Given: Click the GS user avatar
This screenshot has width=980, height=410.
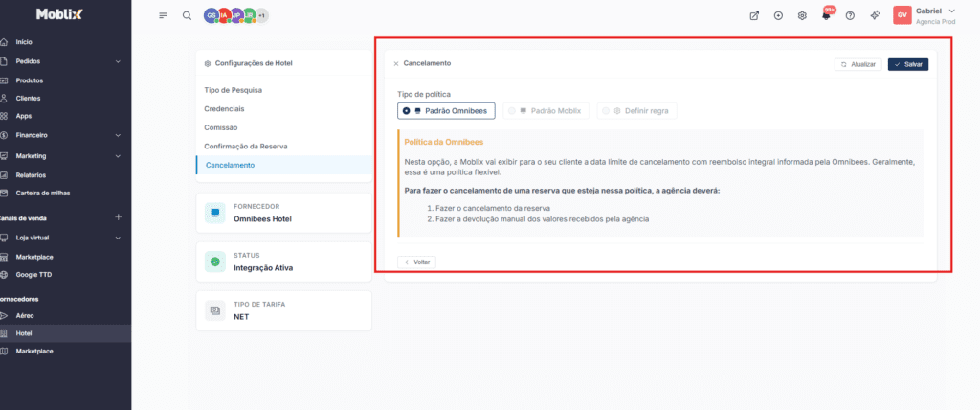Looking at the screenshot, I should coord(212,15).
